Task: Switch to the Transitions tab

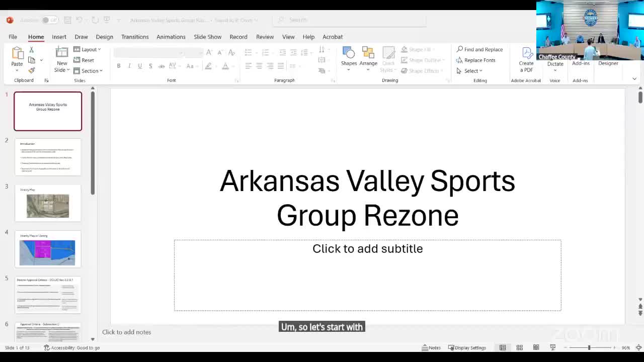Action: click(135, 37)
